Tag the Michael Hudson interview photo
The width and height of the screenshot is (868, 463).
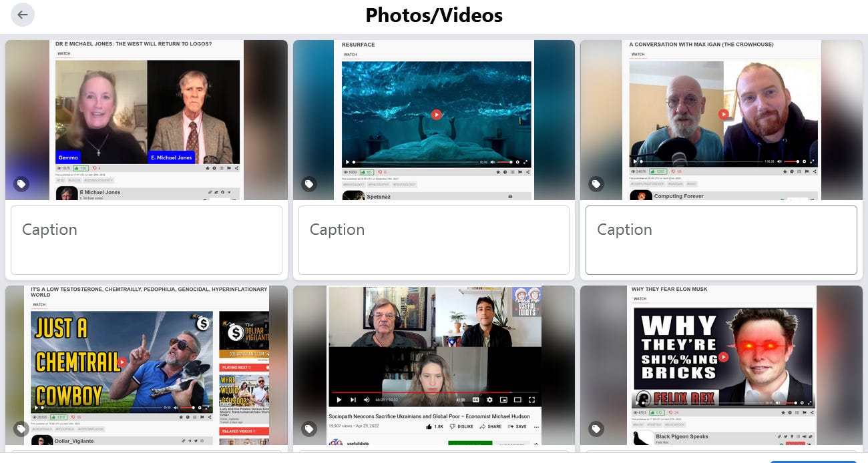[x=308, y=429]
